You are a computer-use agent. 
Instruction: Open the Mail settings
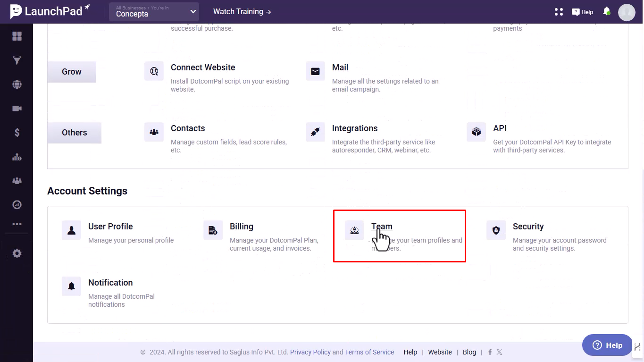pyautogui.click(x=340, y=67)
